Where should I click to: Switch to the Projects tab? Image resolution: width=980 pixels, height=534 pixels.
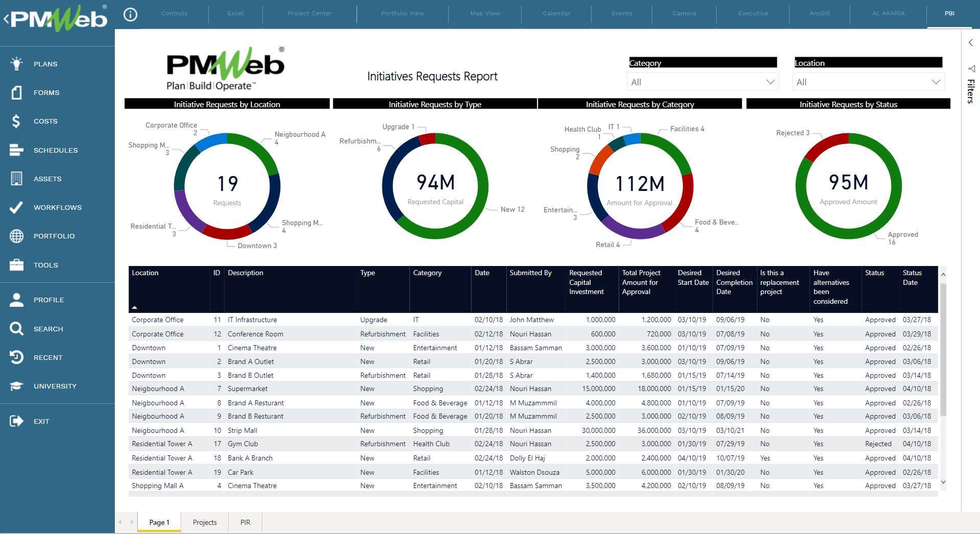[204, 522]
